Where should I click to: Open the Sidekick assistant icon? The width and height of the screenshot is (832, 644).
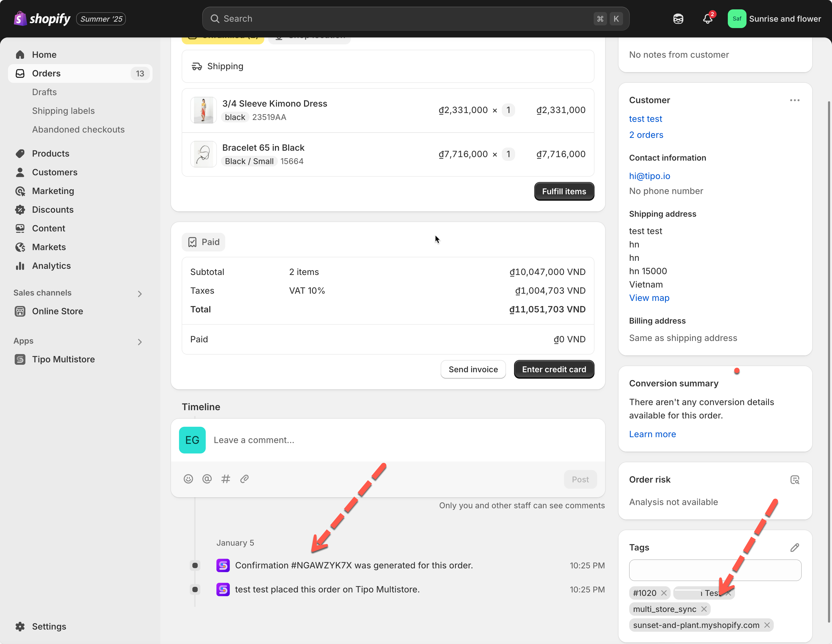pos(678,19)
